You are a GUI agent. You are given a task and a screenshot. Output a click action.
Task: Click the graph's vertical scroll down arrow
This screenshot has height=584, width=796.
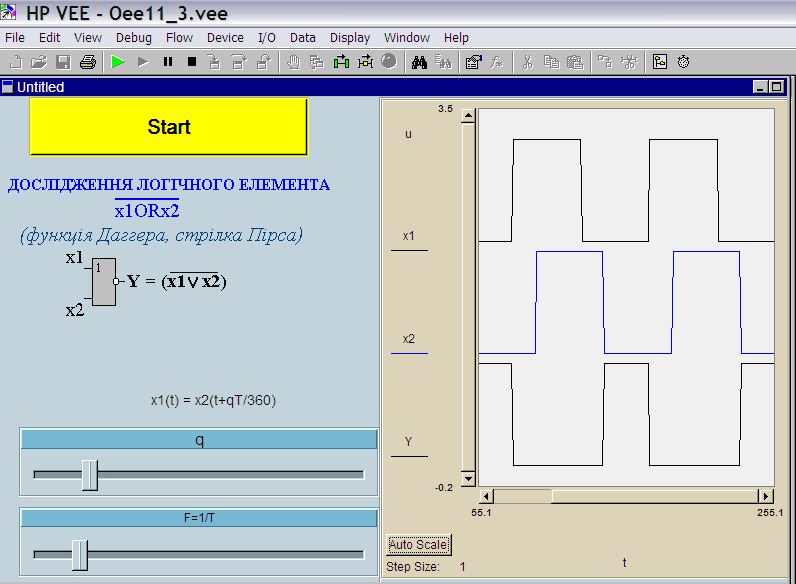[468, 478]
